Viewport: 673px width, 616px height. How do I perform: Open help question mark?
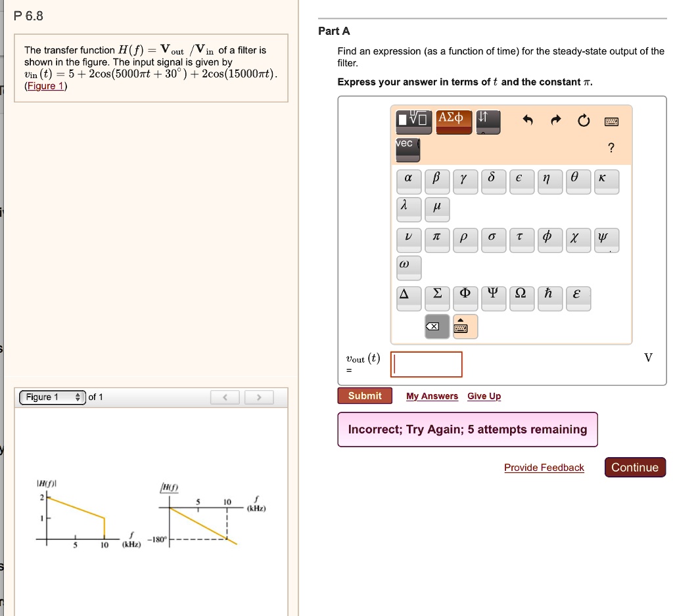click(611, 148)
